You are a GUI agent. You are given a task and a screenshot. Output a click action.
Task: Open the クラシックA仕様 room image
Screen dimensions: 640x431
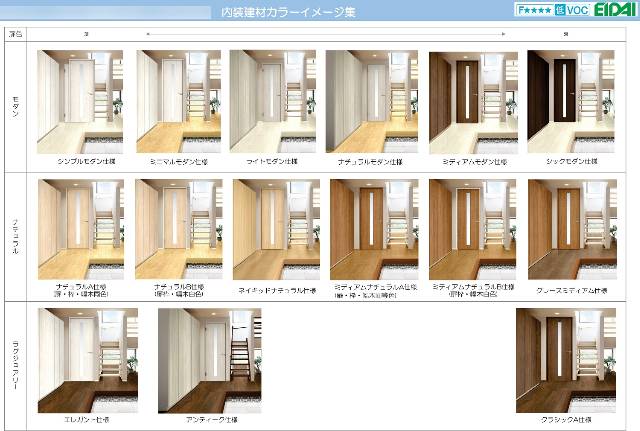point(560,358)
